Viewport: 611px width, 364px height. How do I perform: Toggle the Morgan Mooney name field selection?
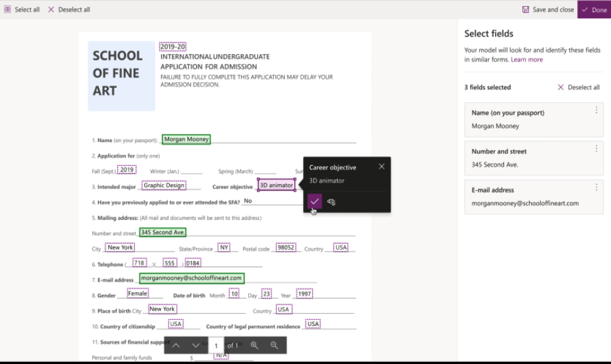186,139
